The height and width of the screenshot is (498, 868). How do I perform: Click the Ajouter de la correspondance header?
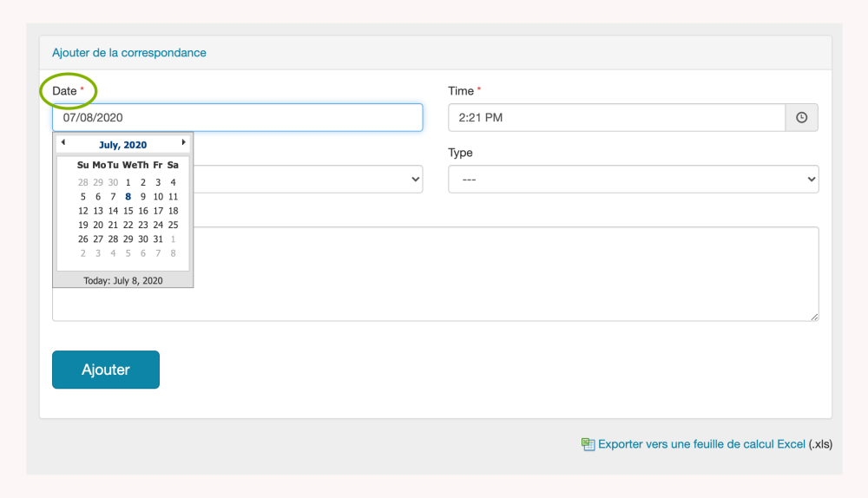(129, 53)
